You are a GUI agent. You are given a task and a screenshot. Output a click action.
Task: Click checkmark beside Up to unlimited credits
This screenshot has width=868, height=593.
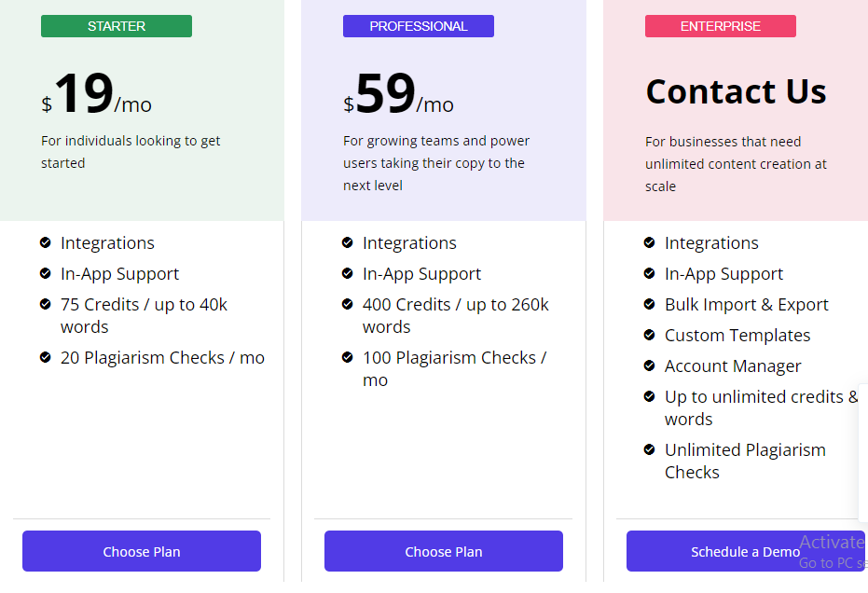(650, 396)
